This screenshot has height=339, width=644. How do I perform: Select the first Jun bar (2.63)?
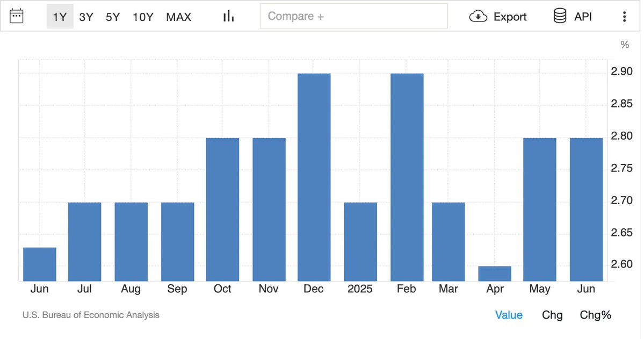tap(39, 264)
